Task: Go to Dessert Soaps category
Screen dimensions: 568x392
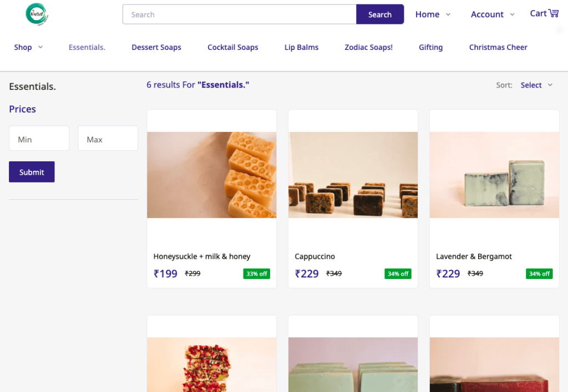Action: click(156, 47)
